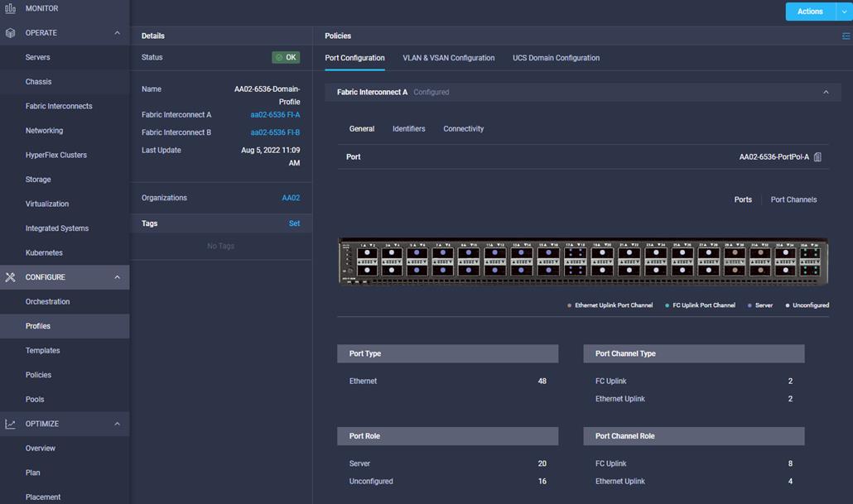Click the Server legend dot
The height and width of the screenshot is (504, 853).
749,305
